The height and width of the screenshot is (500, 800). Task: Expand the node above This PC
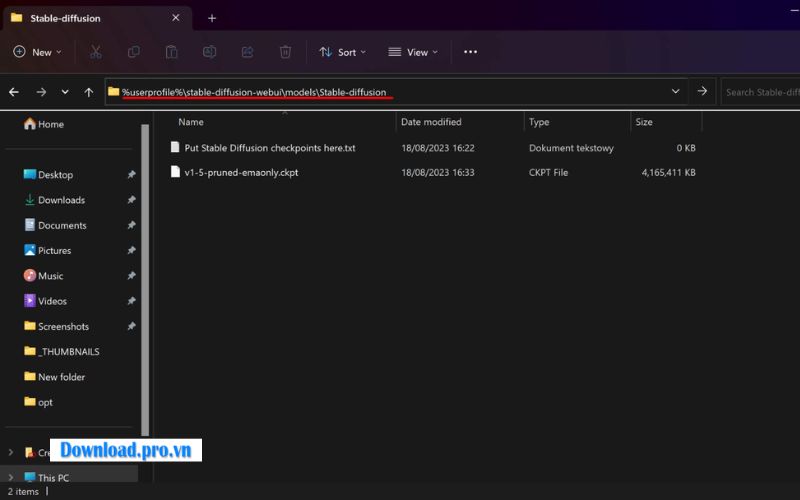click(x=11, y=452)
